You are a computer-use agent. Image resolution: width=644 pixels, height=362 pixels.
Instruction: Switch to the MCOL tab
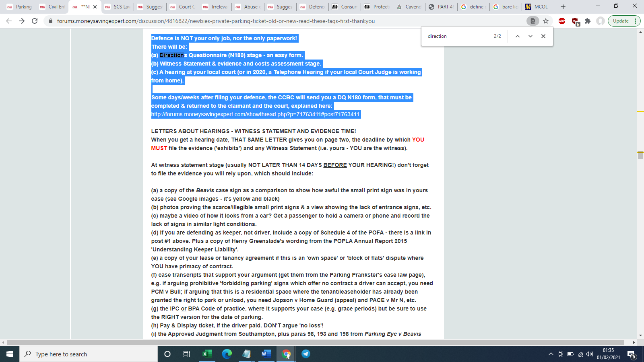538,7
